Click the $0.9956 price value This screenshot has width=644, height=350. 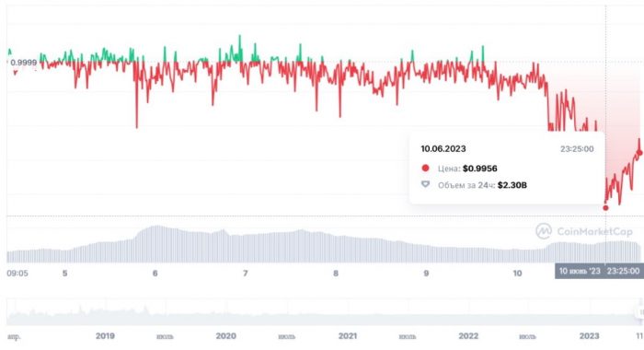point(479,169)
